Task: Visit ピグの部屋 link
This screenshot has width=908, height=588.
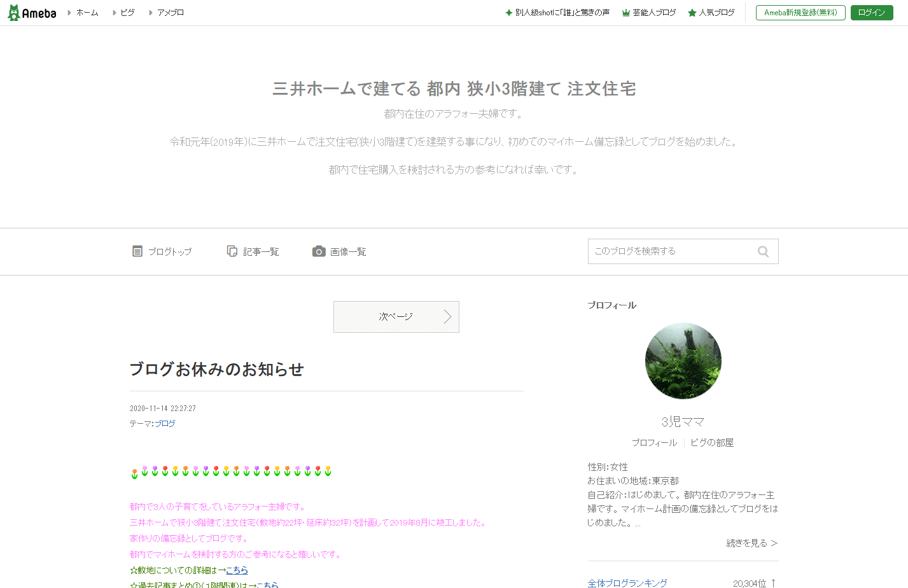Action: (x=712, y=443)
